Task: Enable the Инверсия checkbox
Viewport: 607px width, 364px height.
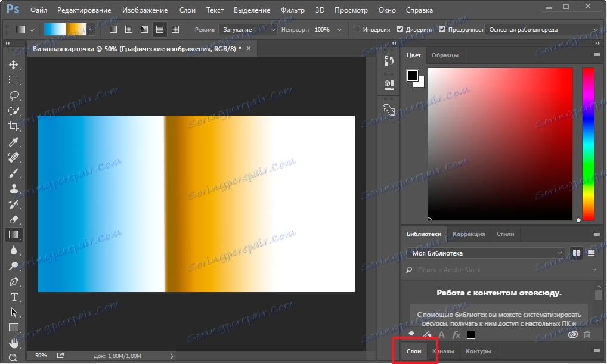Action: 357,29
